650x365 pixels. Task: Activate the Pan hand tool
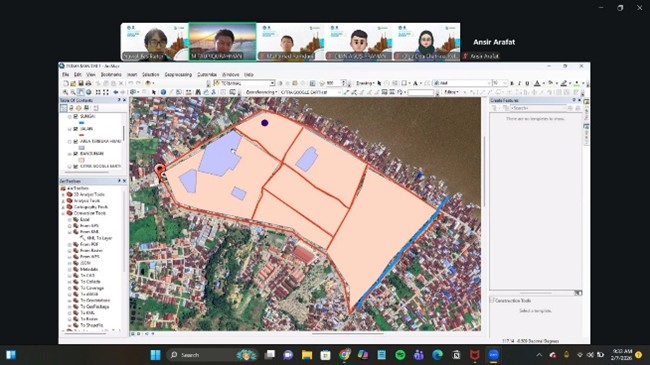coord(81,92)
